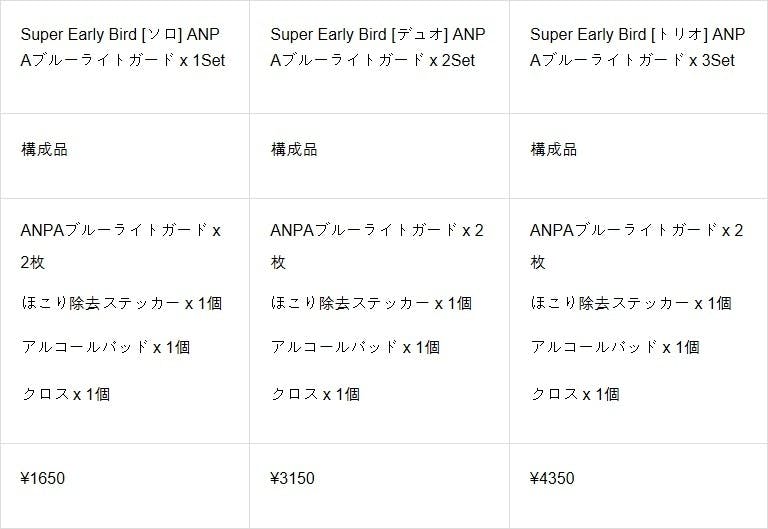
Task: Click the Super Early Bird ソロ header cell
Action: coord(123,46)
